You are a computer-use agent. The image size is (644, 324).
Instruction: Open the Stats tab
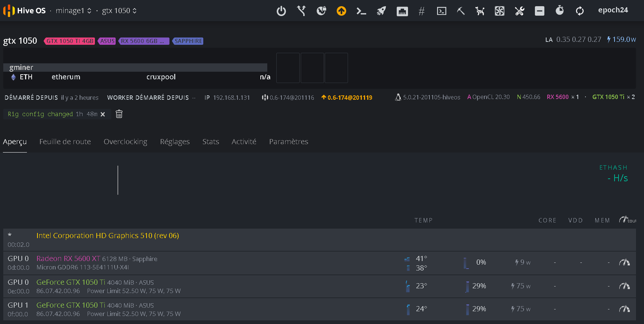click(211, 142)
